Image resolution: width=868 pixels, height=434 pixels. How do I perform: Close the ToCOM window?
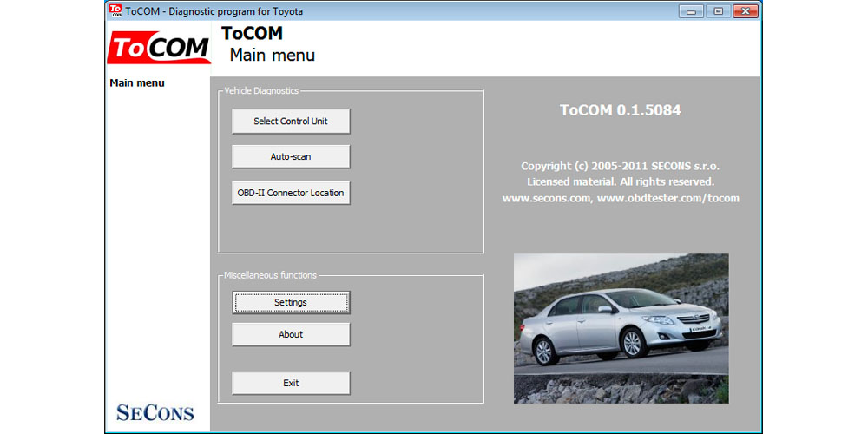[745, 11]
